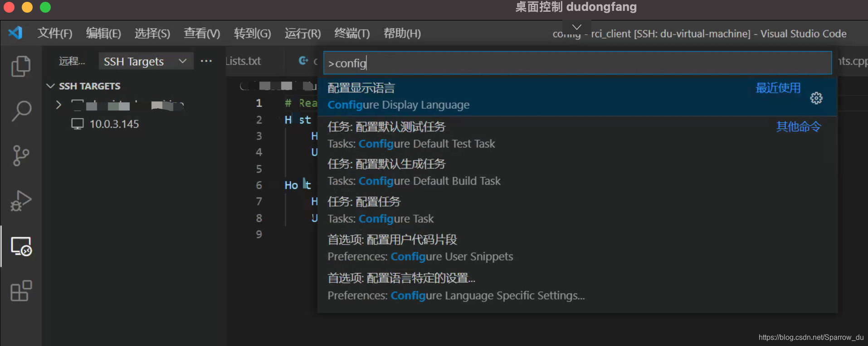Image resolution: width=868 pixels, height=346 pixels.
Task: Open the 文件(F) menu
Action: (x=54, y=34)
